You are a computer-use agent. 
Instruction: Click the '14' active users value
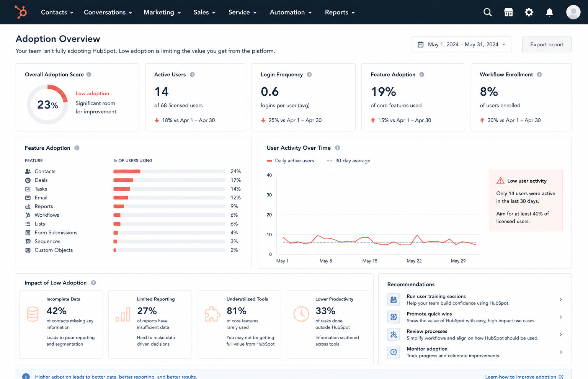162,92
